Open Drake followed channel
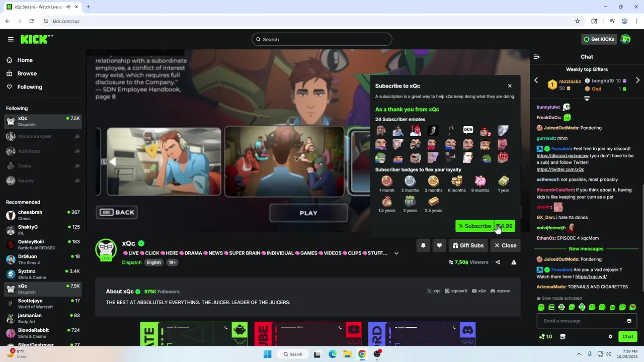Screen dimensions: 644x362 click(x=43, y=166)
